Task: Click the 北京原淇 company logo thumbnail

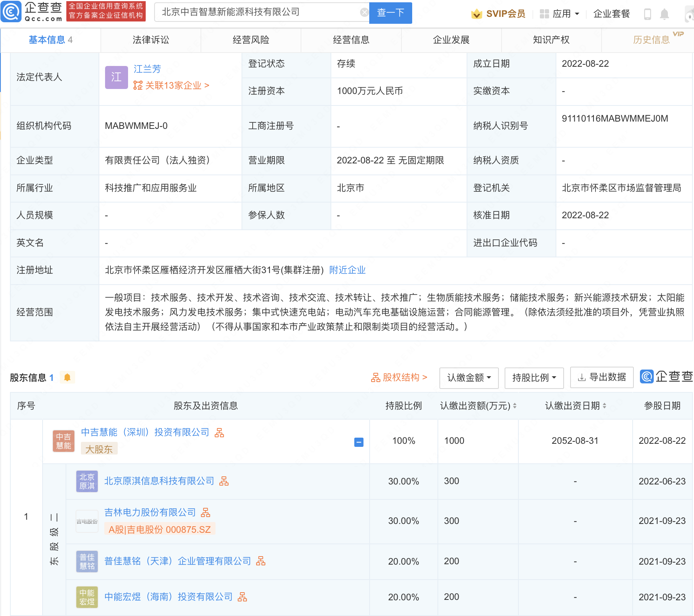Action: [x=87, y=481]
